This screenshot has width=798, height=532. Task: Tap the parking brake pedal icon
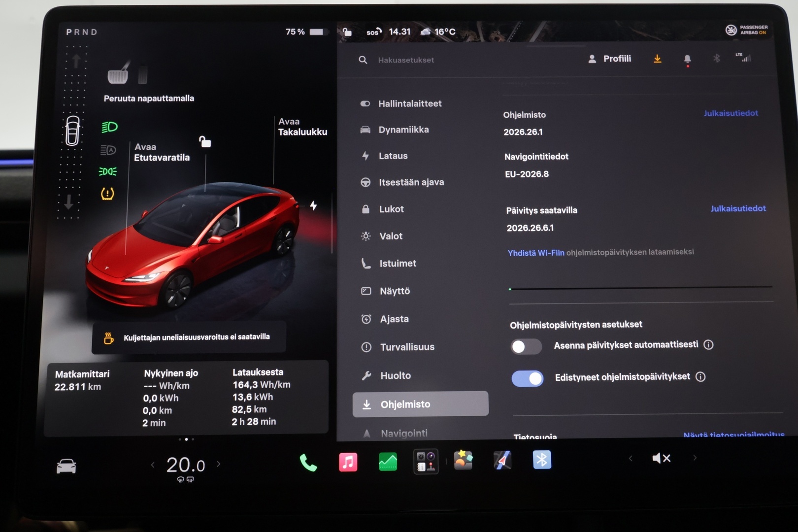(119, 73)
